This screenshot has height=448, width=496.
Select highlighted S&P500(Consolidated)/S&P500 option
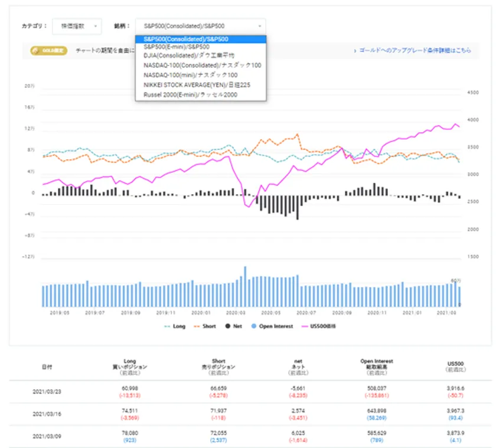[186, 39]
